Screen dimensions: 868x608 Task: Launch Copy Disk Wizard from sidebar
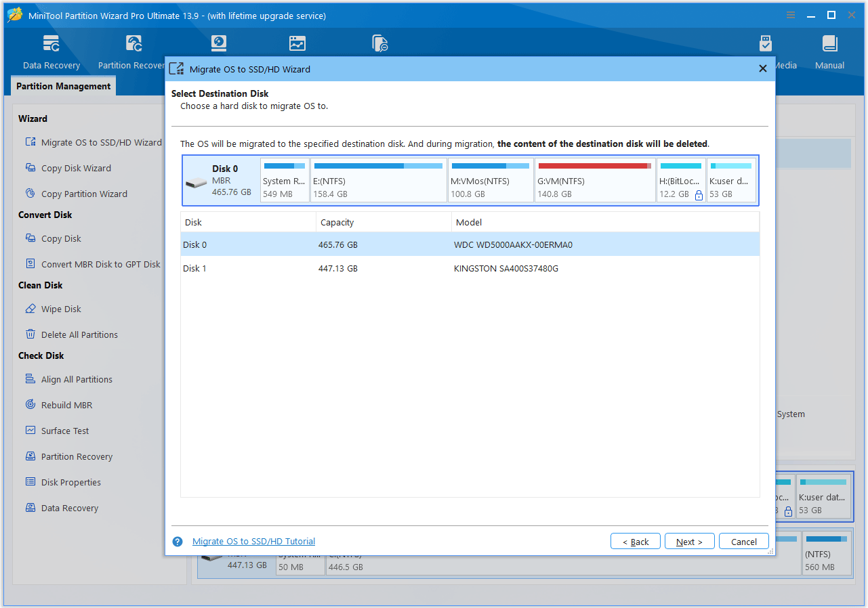76,168
